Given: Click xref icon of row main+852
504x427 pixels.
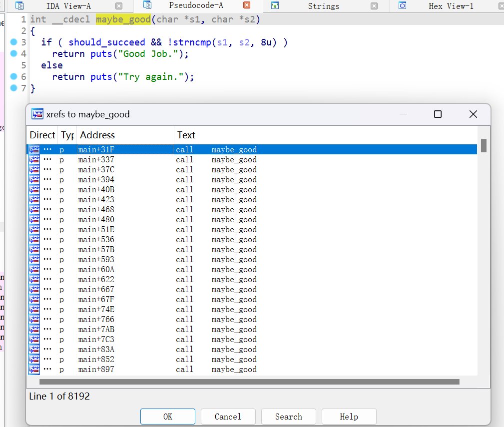Looking at the screenshot, I should pos(34,359).
